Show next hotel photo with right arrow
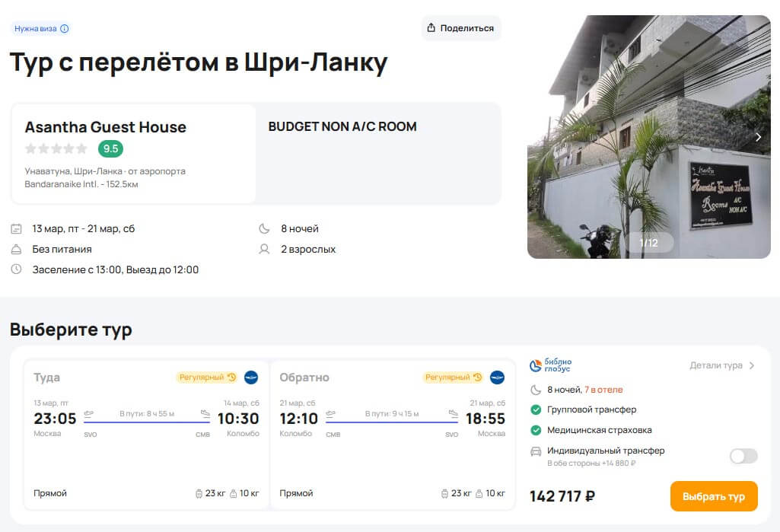The width and height of the screenshot is (780, 532). [758, 137]
